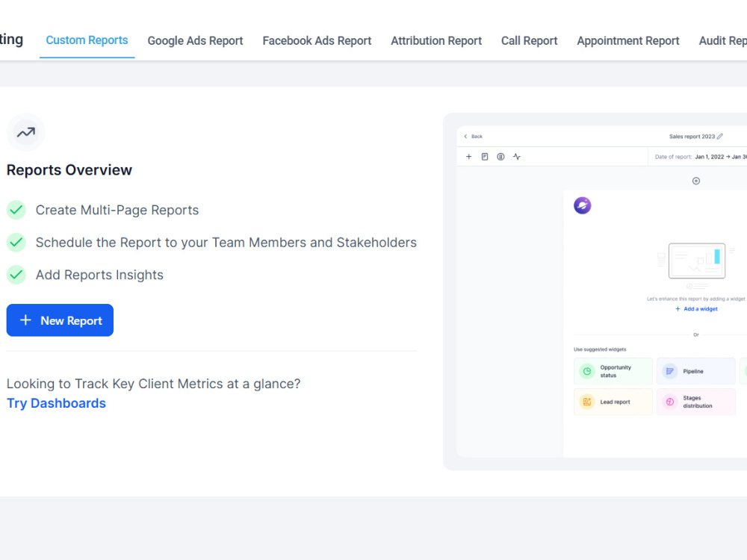Click pencil icon next to Sales report 2023
The width and height of the screenshot is (747, 560).
(x=720, y=136)
